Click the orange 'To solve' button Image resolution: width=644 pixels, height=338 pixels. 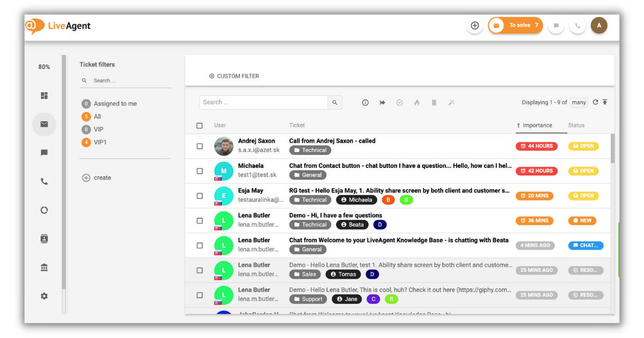pos(515,25)
